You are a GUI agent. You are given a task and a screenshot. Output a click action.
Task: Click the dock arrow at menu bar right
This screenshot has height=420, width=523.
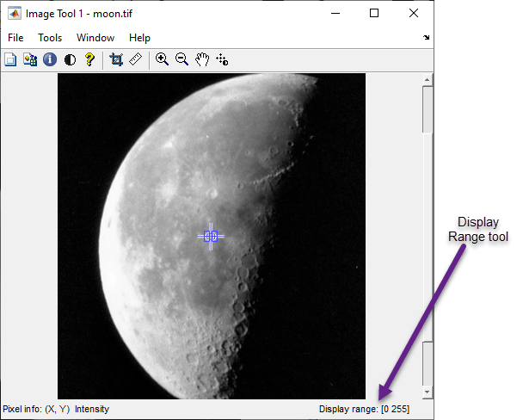(x=427, y=37)
